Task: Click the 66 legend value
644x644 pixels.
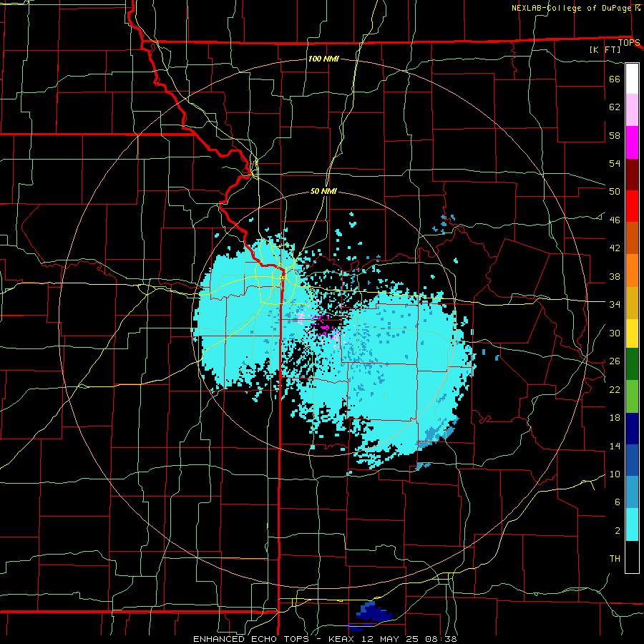Action: (x=615, y=79)
